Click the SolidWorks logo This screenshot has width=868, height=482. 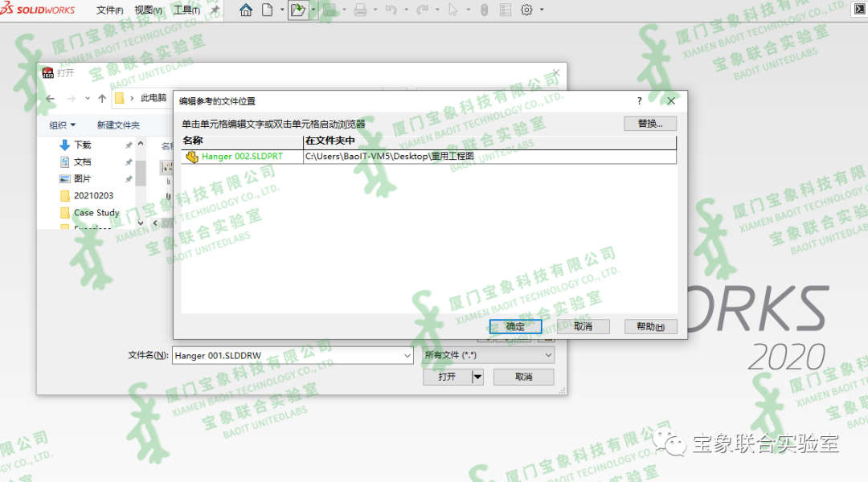click(x=38, y=8)
